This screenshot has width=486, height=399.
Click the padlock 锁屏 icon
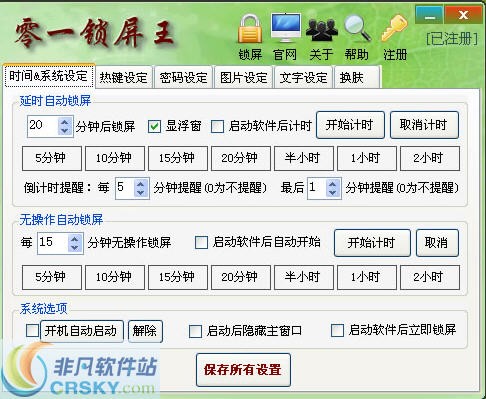250,30
